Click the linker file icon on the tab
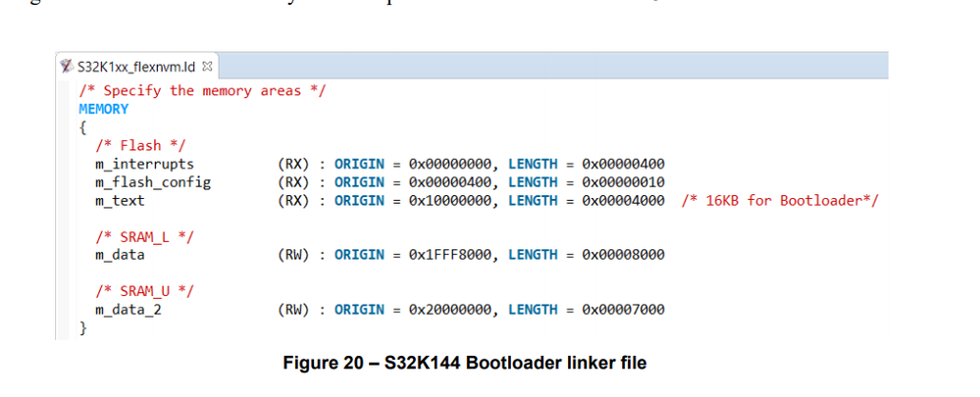Image resolution: width=980 pixels, height=397 pixels. 67,66
